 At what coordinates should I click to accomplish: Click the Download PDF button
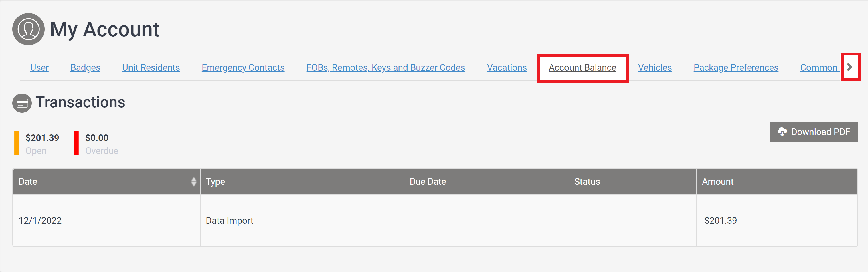click(813, 132)
